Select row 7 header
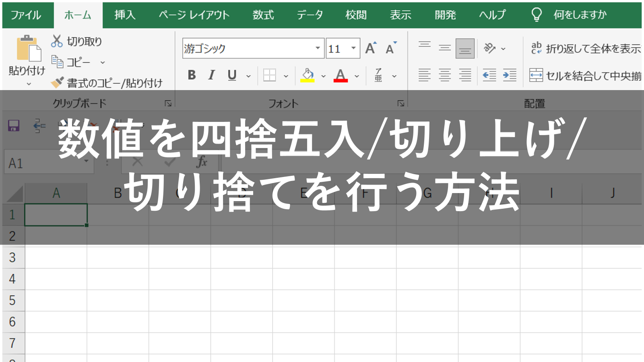This screenshot has width=644, height=362. (x=12, y=343)
